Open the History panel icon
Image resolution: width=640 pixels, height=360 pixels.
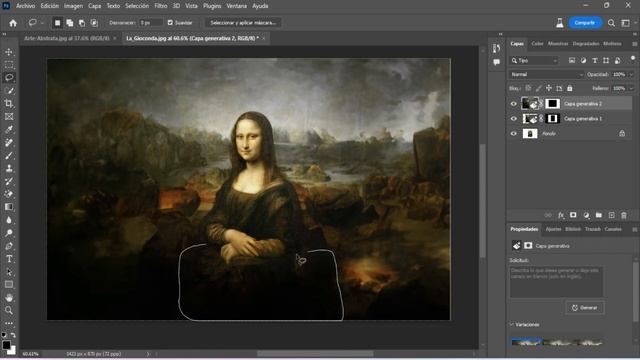pos(496,49)
